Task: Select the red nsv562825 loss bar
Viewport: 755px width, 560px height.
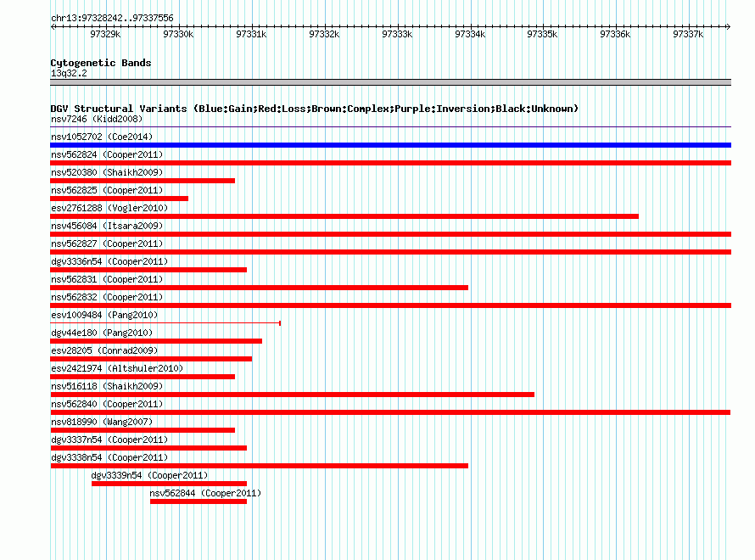Action: click(x=119, y=199)
